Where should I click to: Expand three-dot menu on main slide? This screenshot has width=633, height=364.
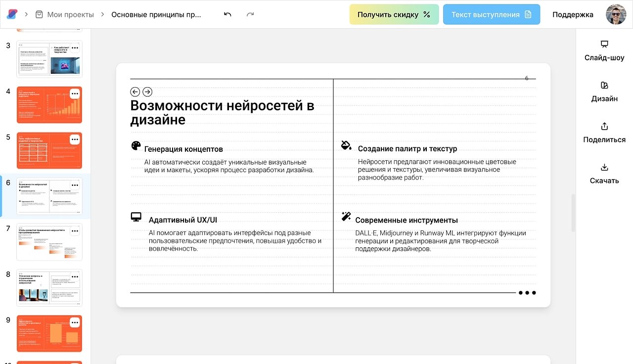(527, 293)
